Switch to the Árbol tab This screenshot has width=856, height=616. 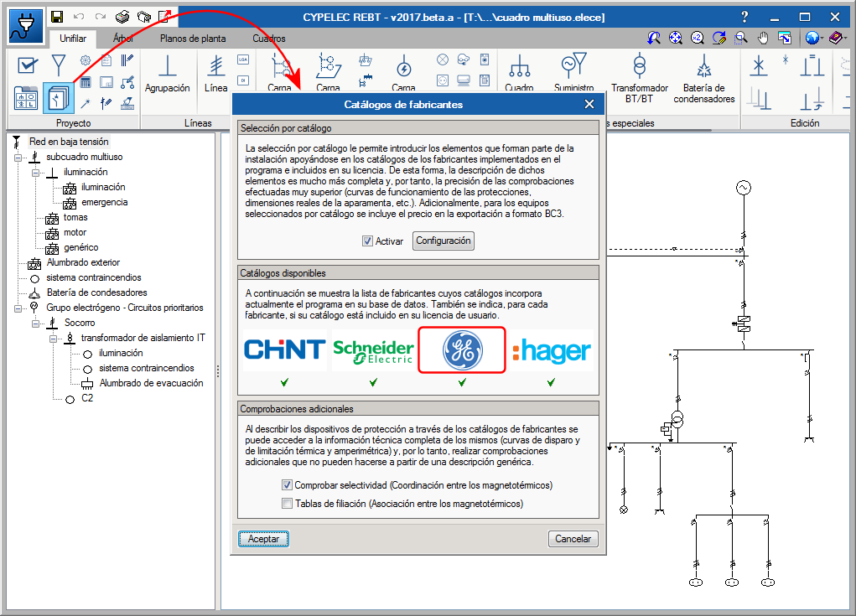pyautogui.click(x=123, y=39)
